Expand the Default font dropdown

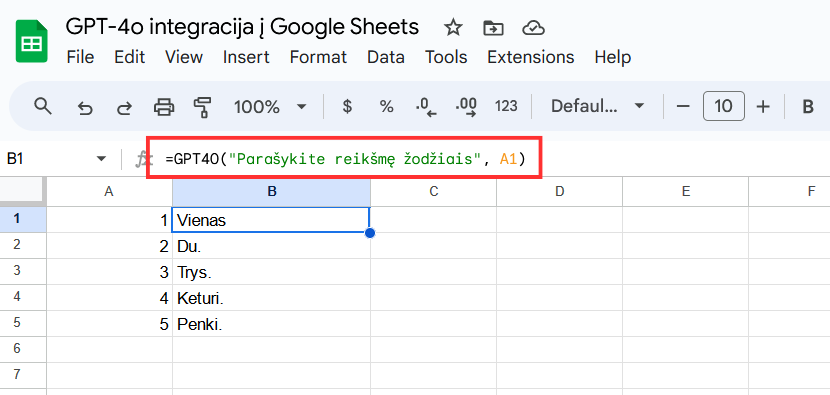coord(597,106)
